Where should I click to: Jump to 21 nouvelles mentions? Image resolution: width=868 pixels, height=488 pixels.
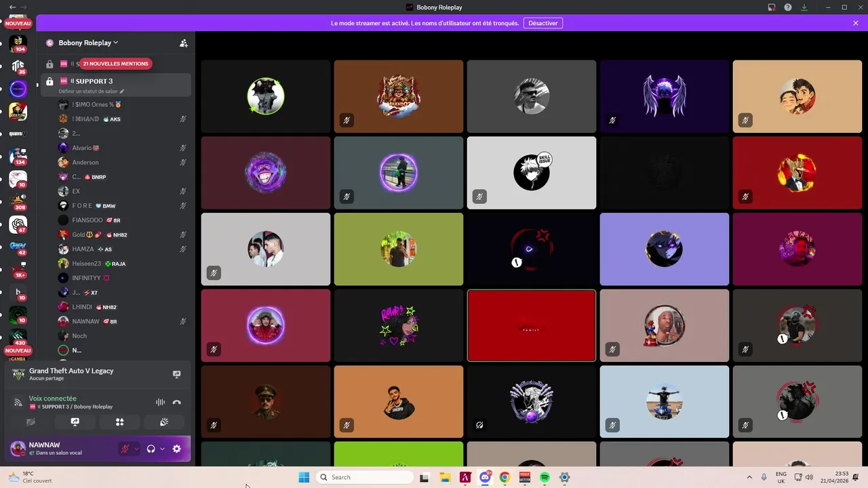click(x=115, y=64)
